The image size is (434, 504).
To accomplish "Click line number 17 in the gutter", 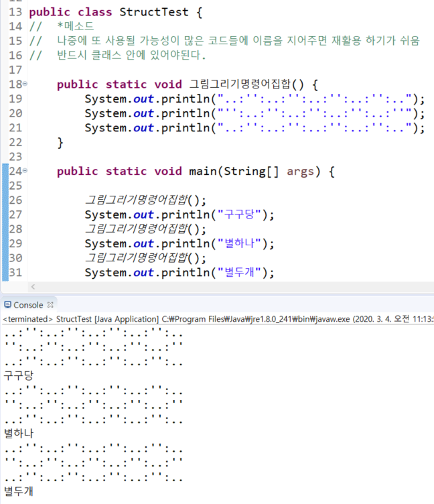I will point(15,70).
